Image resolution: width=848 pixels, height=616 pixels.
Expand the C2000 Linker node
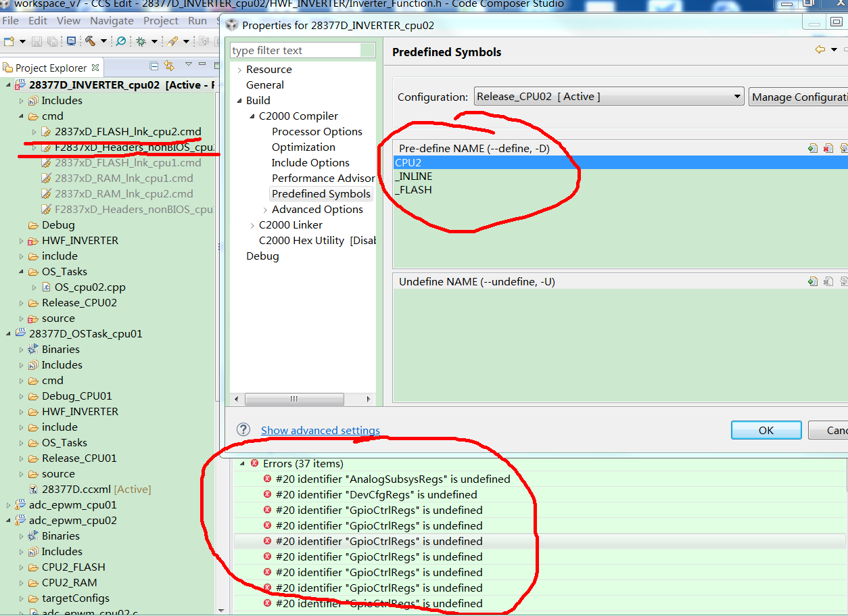coord(252,225)
